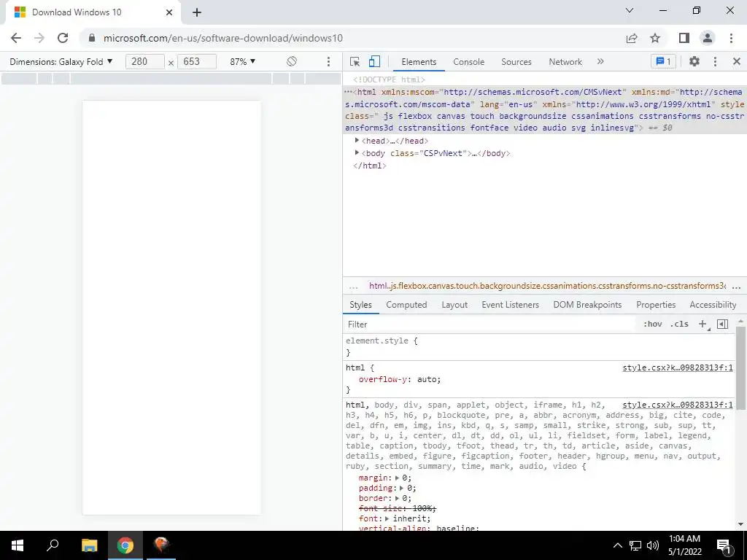
Task: Rotate the device viewport orientation
Action: click(292, 61)
